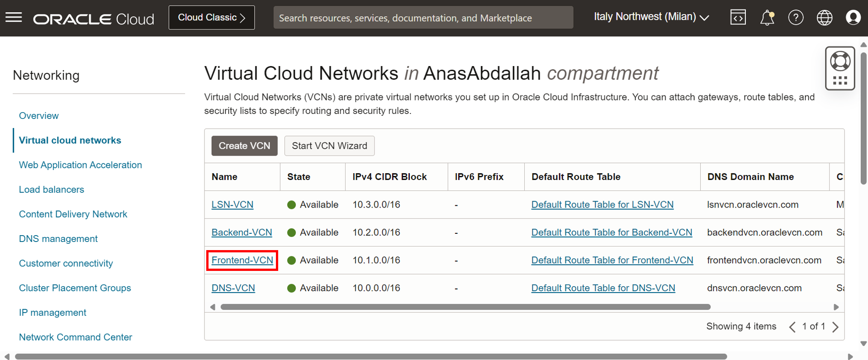Open Default Route Table for LSN-VCN
Viewport: 868px width, 360px height.
point(602,204)
